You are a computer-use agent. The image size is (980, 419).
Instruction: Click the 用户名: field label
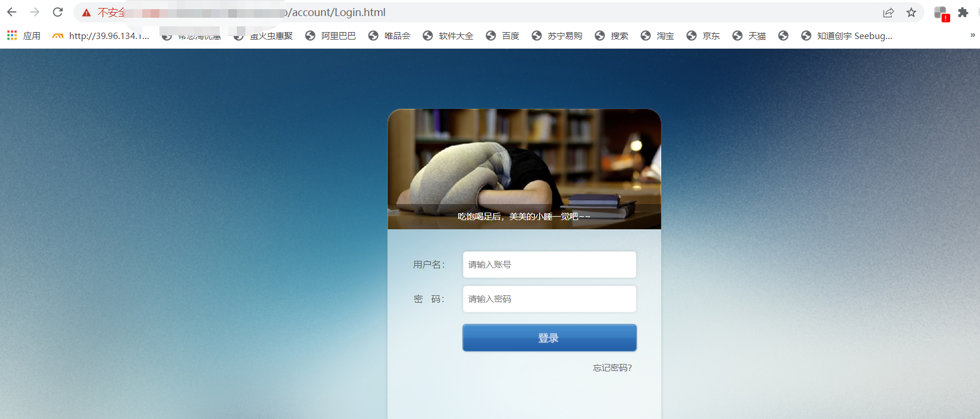pyautogui.click(x=429, y=264)
